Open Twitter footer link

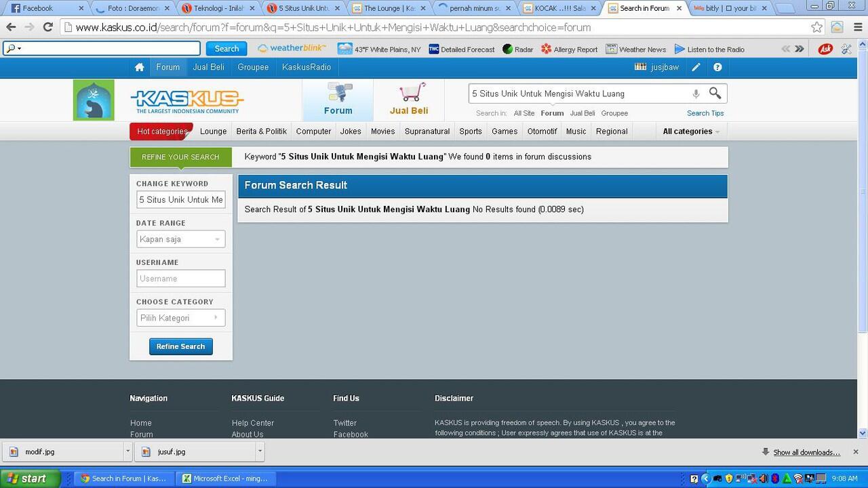(x=344, y=423)
